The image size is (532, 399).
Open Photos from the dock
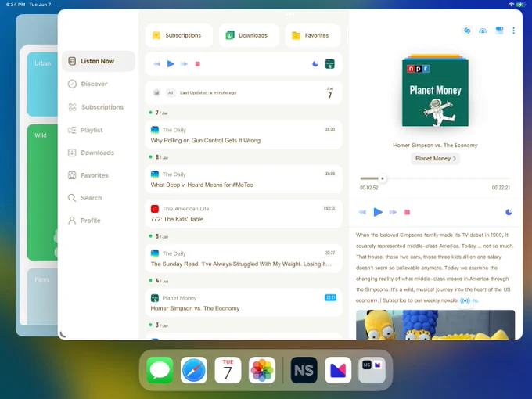[262, 370]
